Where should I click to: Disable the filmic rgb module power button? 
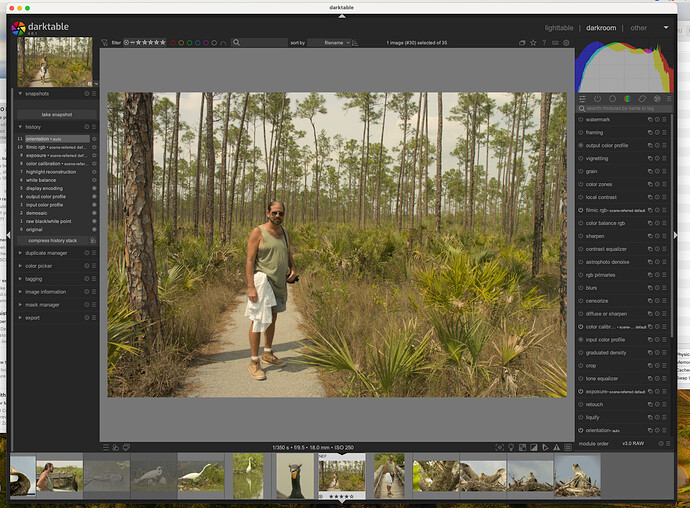pos(581,210)
